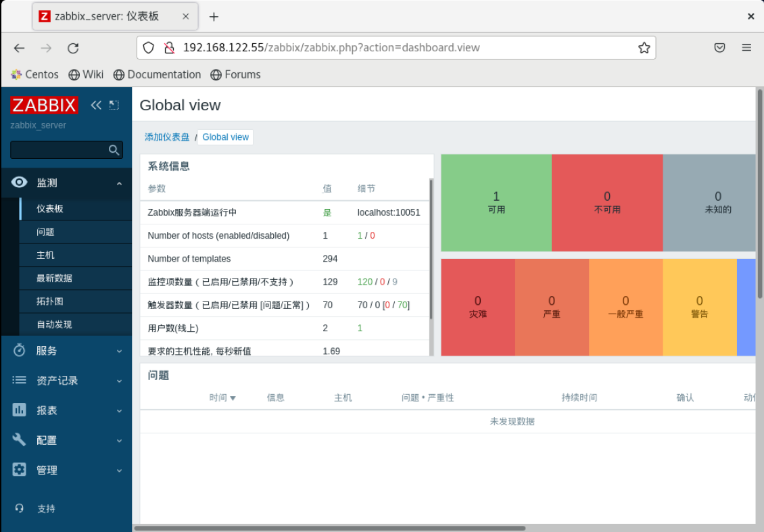764x532 pixels.
Task: Click the grey 未知的 host tile
Action: (709, 203)
